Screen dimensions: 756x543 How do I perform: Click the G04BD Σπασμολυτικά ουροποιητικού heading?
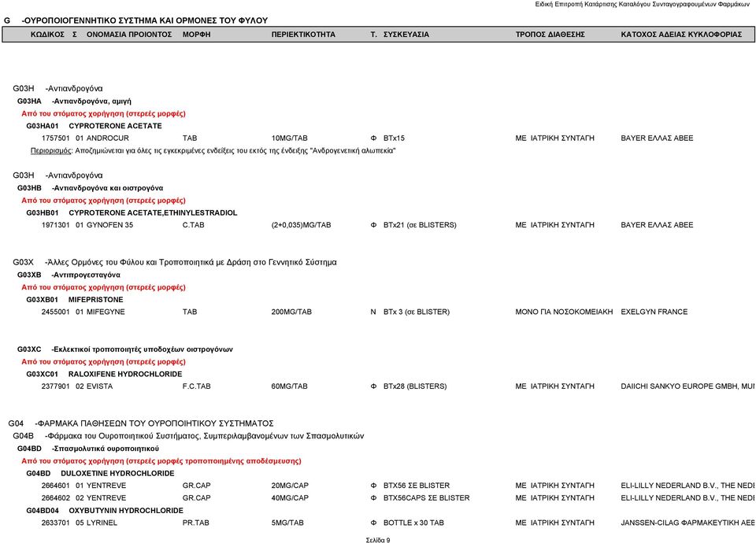[x=88, y=449]
